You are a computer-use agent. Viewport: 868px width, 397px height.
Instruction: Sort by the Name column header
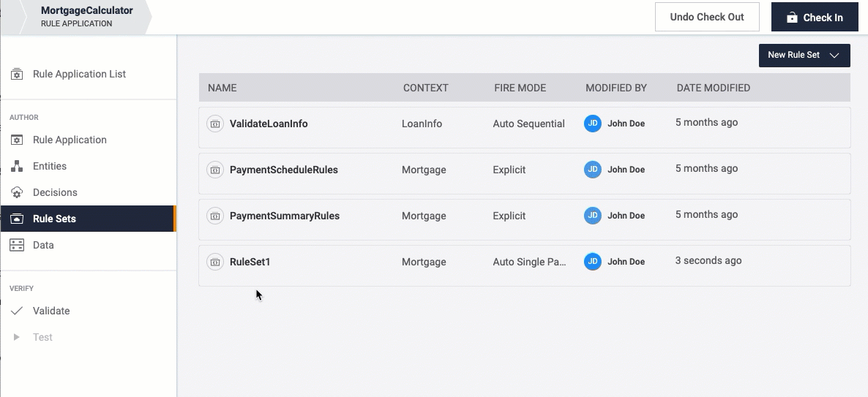point(222,88)
